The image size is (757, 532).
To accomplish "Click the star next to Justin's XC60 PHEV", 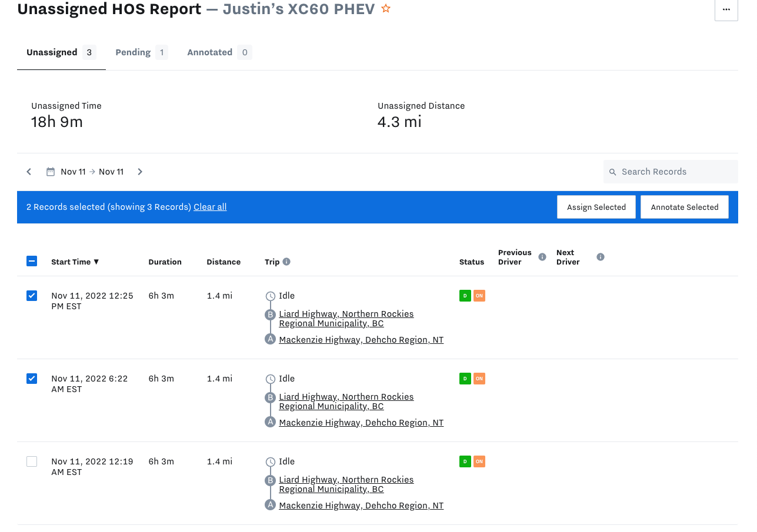I will pos(386,9).
